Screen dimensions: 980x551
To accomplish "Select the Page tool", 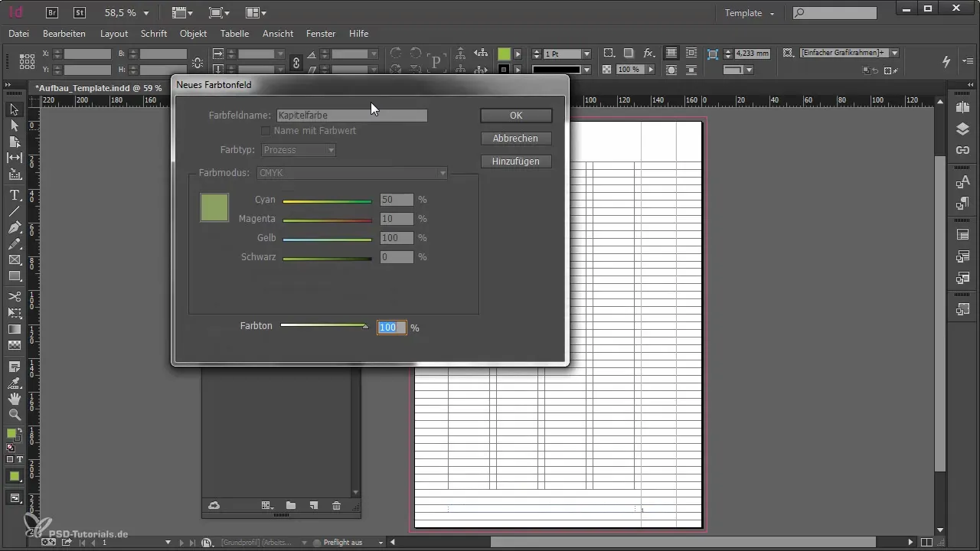I will click(x=14, y=142).
